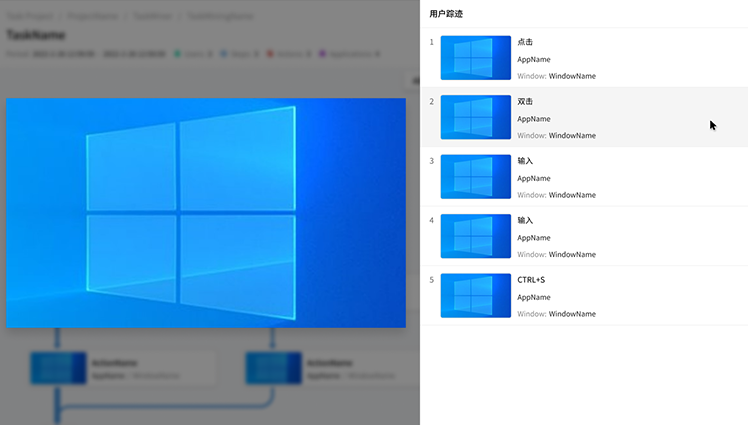The width and height of the screenshot is (748, 425).
Task: Open step 1 点击 thumbnail
Action: click(476, 58)
